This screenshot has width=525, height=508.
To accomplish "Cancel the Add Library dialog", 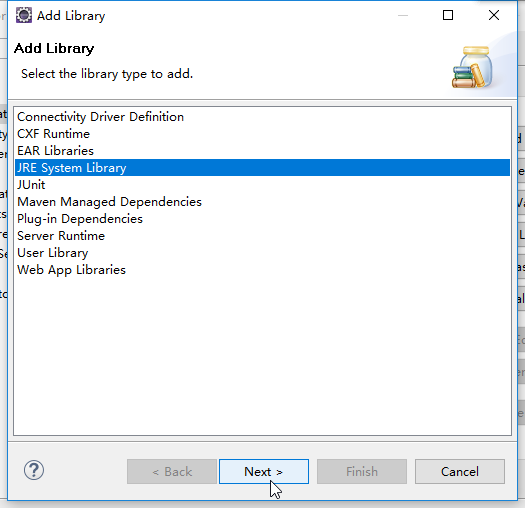I will (460, 471).
